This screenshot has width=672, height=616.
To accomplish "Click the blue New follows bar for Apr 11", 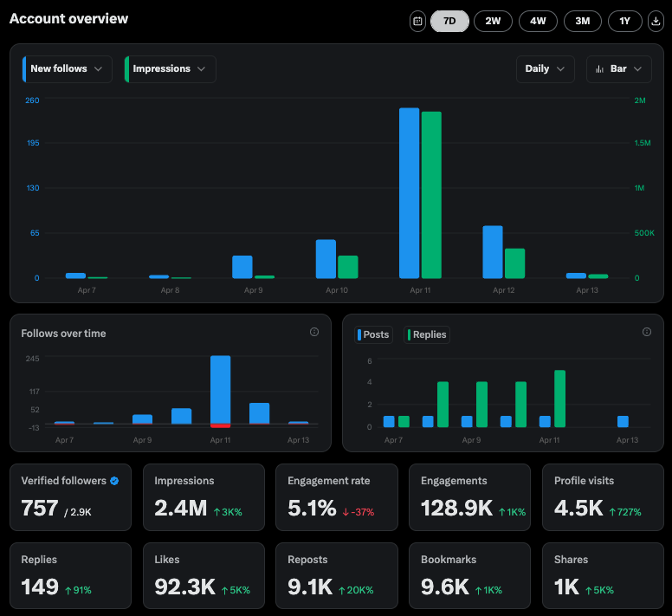I will pyautogui.click(x=410, y=193).
